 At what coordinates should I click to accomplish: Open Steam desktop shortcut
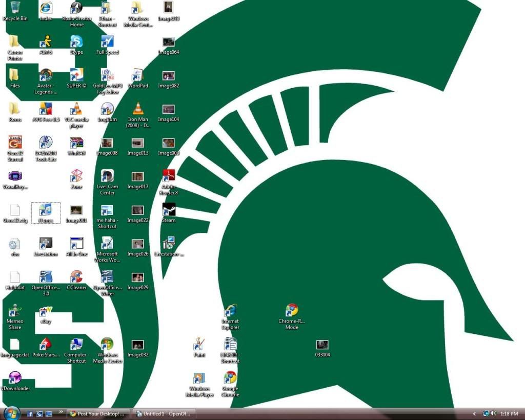tap(169, 210)
